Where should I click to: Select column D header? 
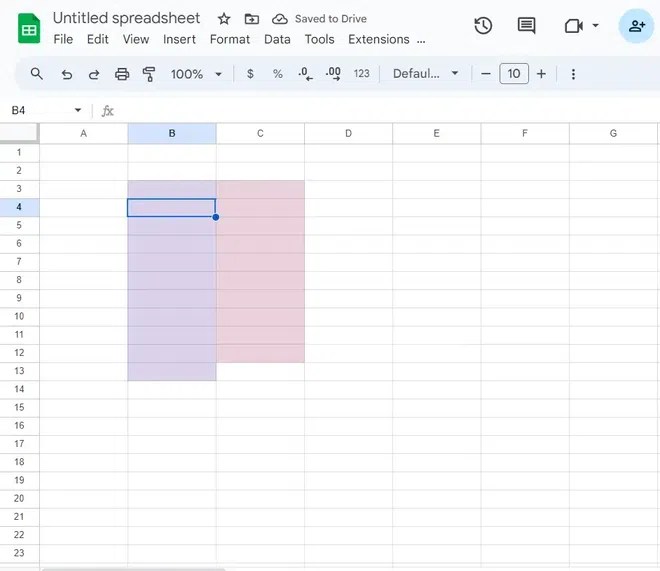click(x=349, y=134)
